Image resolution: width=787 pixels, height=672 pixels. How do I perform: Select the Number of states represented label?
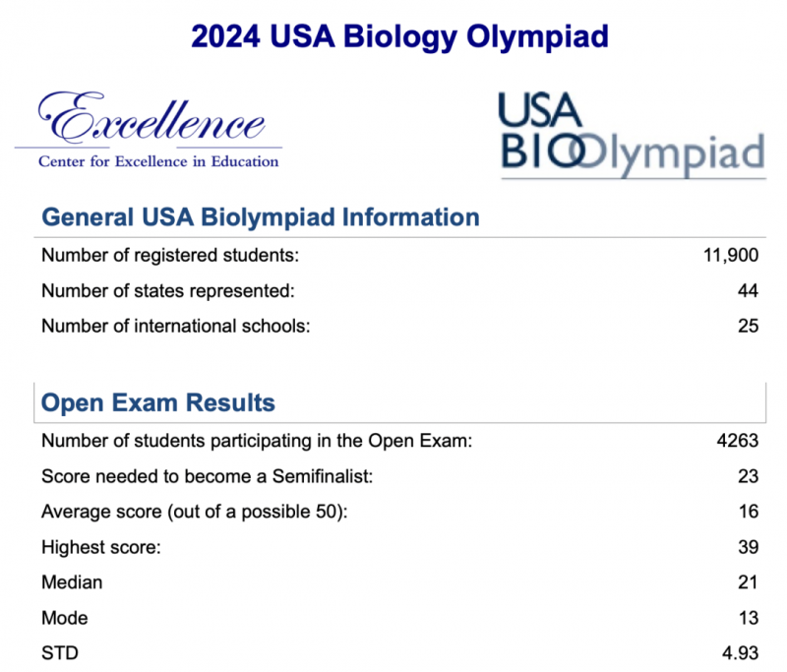[x=168, y=290]
